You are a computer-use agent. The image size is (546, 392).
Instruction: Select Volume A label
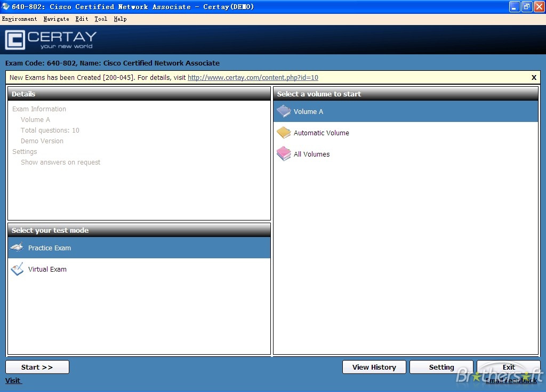[x=308, y=112]
